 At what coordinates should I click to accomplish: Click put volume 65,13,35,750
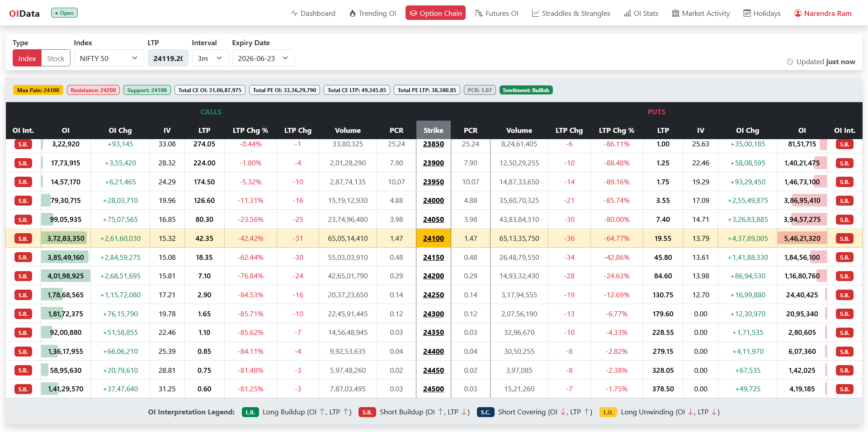pyautogui.click(x=519, y=239)
